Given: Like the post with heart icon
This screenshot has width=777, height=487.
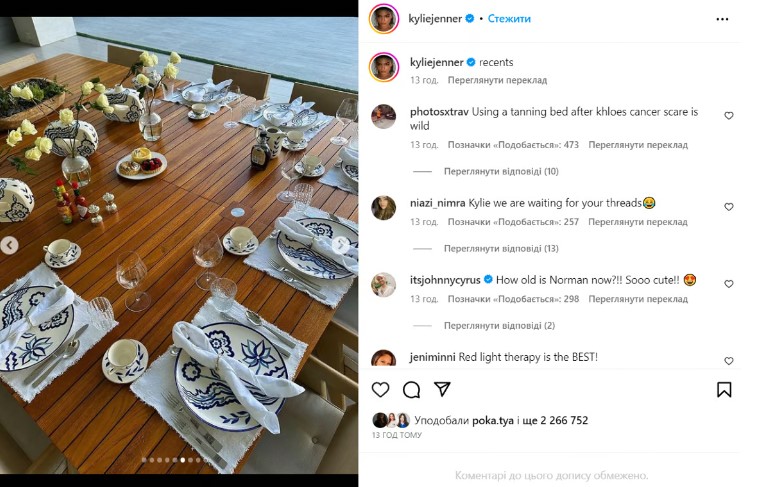Looking at the screenshot, I should click(380, 390).
